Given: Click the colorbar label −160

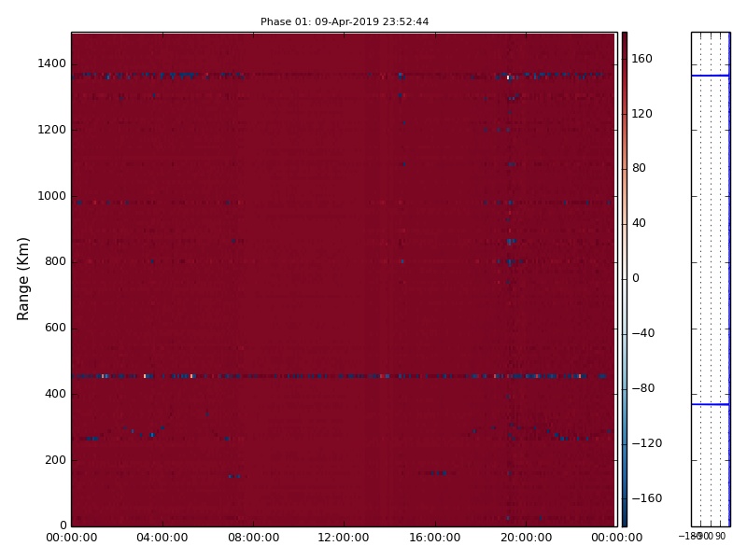Looking at the screenshot, I should pos(647,498).
